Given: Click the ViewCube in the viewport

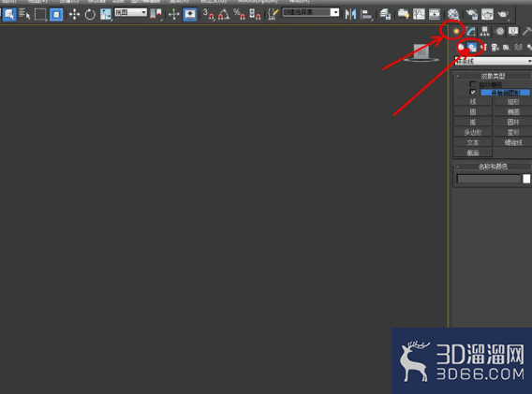Looking at the screenshot, I should pos(421,53).
